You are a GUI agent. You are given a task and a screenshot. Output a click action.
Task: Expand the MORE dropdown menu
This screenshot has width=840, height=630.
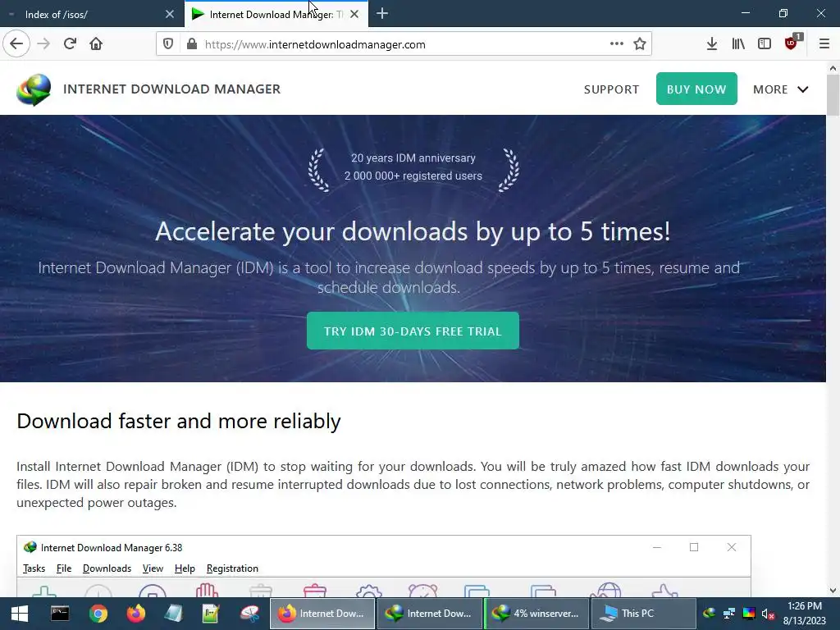tap(781, 89)
